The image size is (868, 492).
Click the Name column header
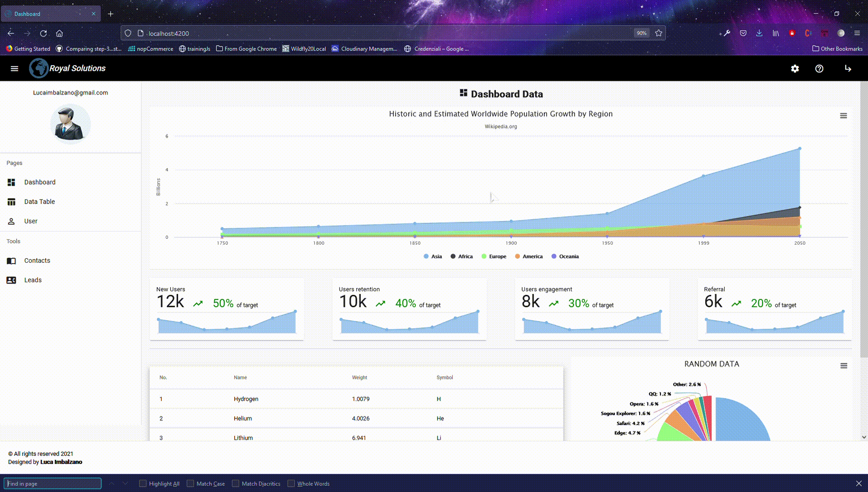[240, 378]
